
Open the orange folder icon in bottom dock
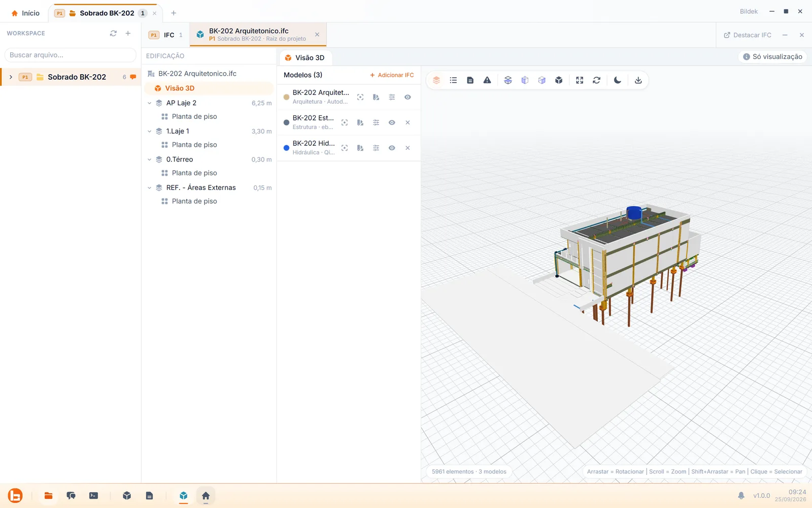[49, 496]
